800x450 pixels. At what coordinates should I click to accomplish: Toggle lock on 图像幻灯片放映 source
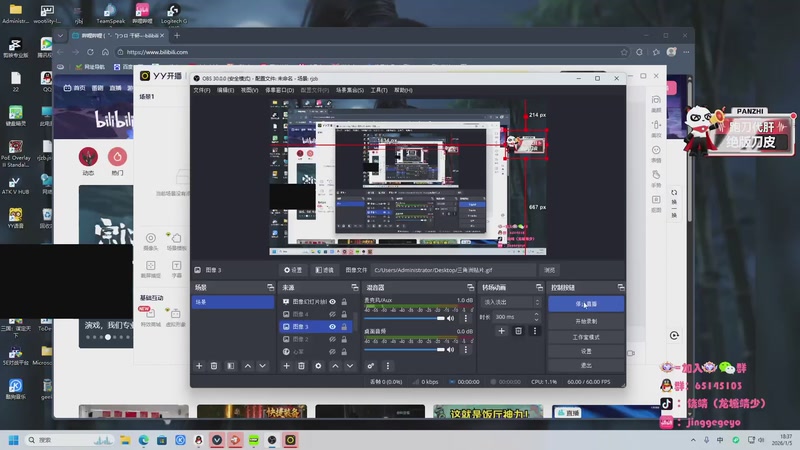pos(344,302)
